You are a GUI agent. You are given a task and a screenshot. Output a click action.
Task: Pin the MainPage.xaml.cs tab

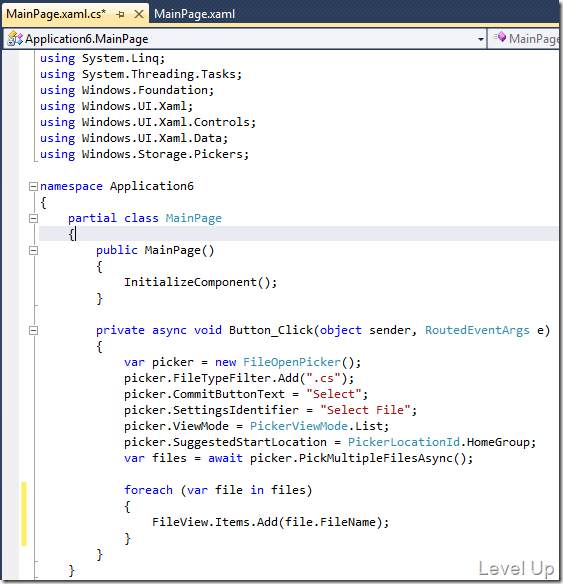click(120, 15)
